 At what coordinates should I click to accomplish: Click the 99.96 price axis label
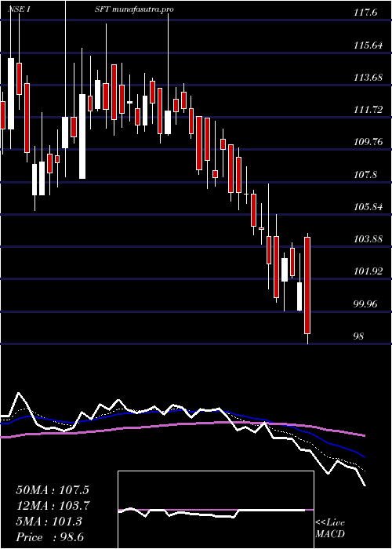(366, 304)
